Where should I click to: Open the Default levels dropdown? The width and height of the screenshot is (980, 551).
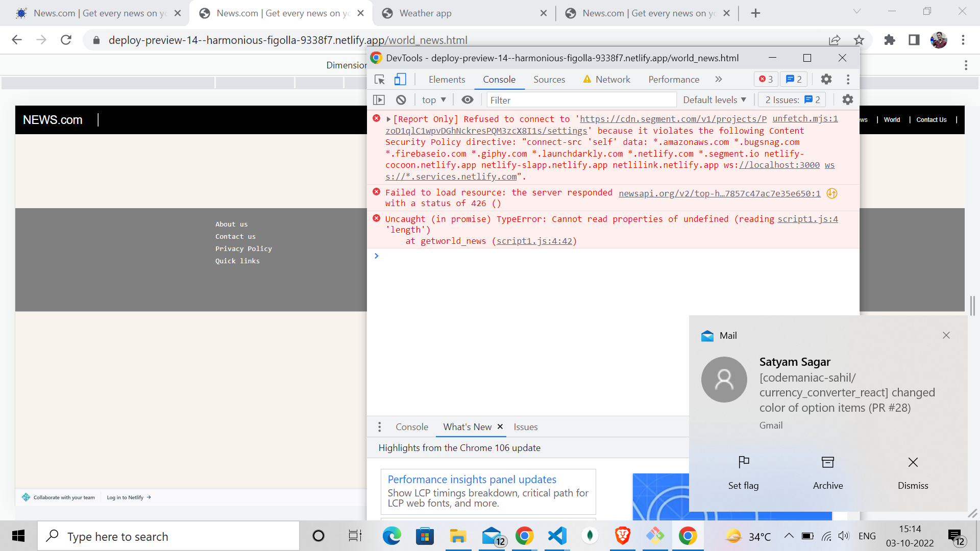pyautogui.click(x=714, y=99)
